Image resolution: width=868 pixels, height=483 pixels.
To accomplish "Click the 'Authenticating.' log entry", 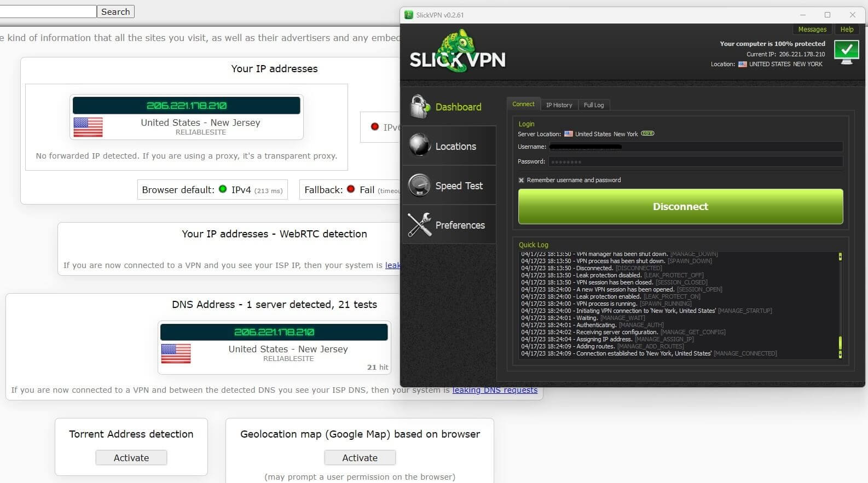I will 592,325.
